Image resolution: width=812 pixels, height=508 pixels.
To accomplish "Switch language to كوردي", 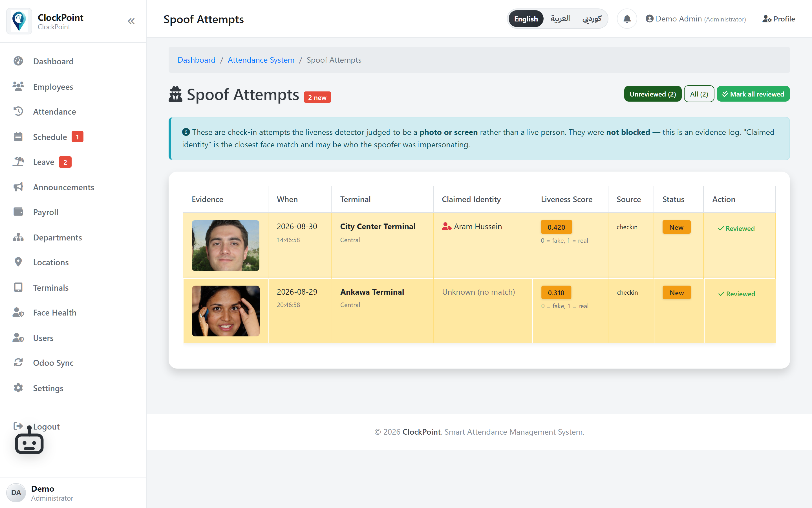I will click(x=592, y=19).
